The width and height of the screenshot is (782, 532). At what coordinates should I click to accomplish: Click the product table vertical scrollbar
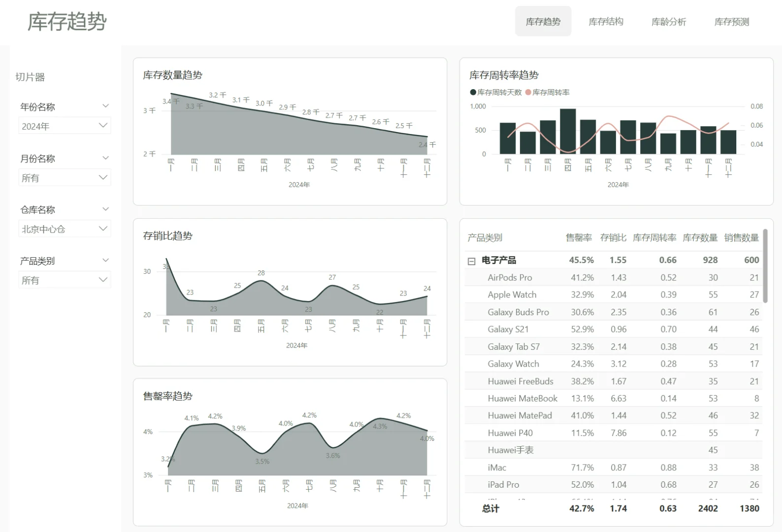pyautogui.click(x=765, y=266)
